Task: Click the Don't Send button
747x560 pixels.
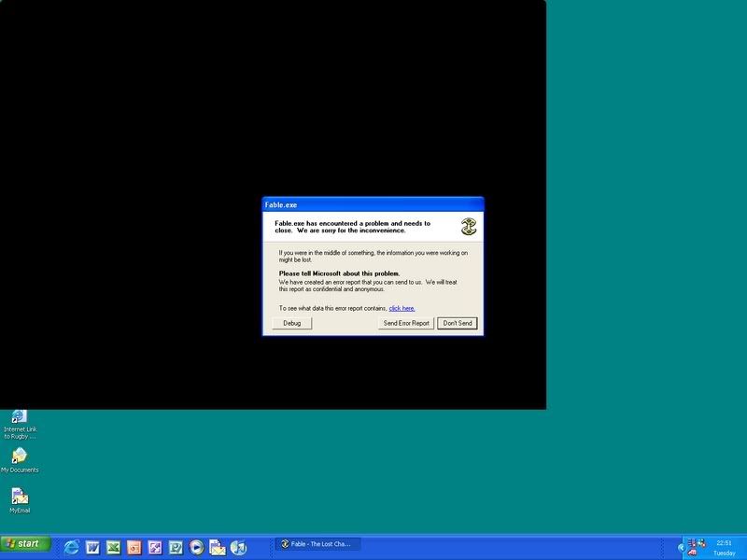Action: 458,323
